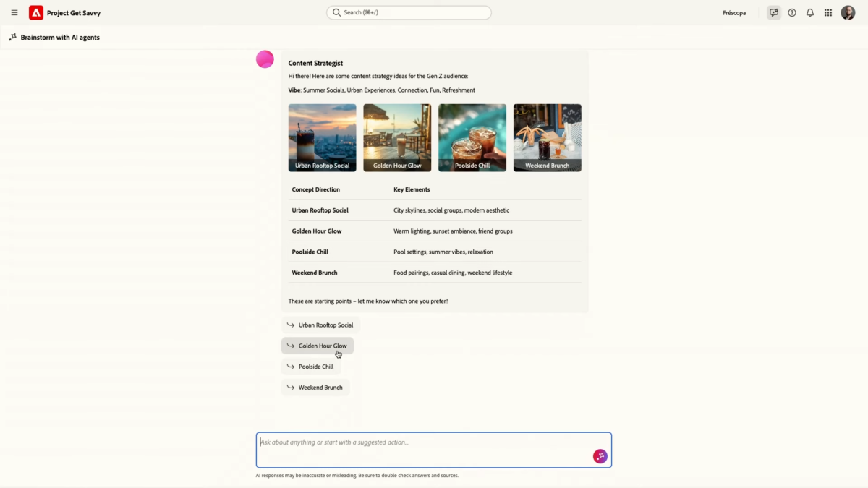The height and width of the screenshot is (488, 868).
Task: Focus the top Search field
Action: [409, 12]
